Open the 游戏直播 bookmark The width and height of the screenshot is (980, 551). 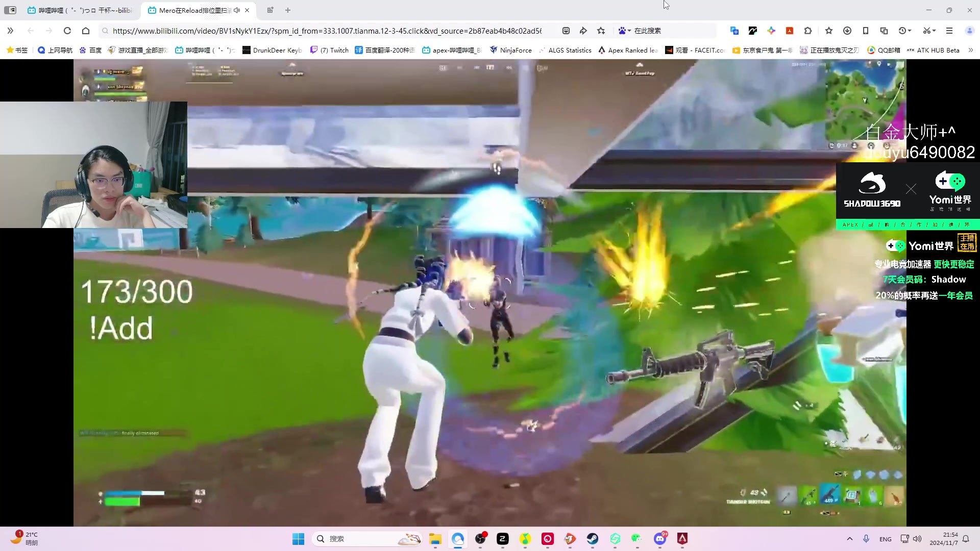[x=138, y=50]
